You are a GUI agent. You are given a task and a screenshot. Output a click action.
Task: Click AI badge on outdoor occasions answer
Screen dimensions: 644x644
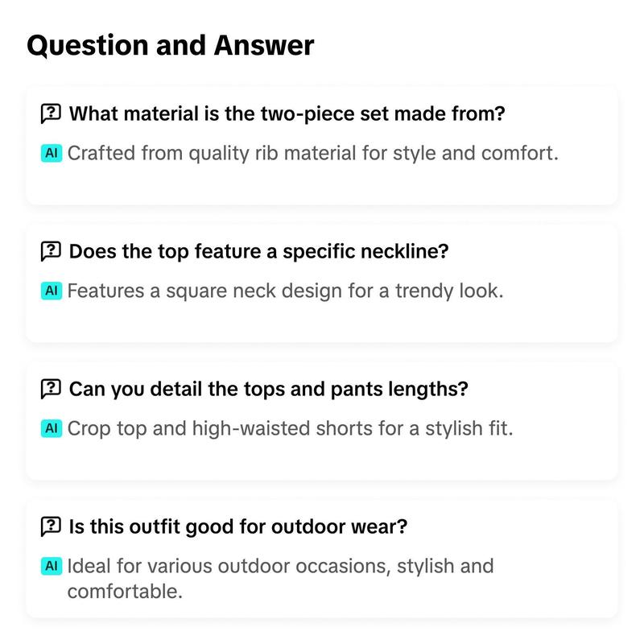click(52, 566)
